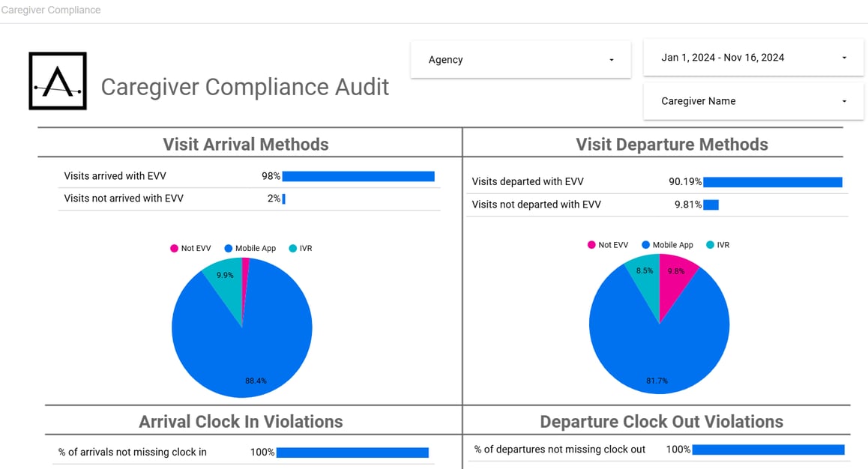Toggle IVR legend in departure chart
Viewport: 868px width, 469px height.
(x=717, y=245)
